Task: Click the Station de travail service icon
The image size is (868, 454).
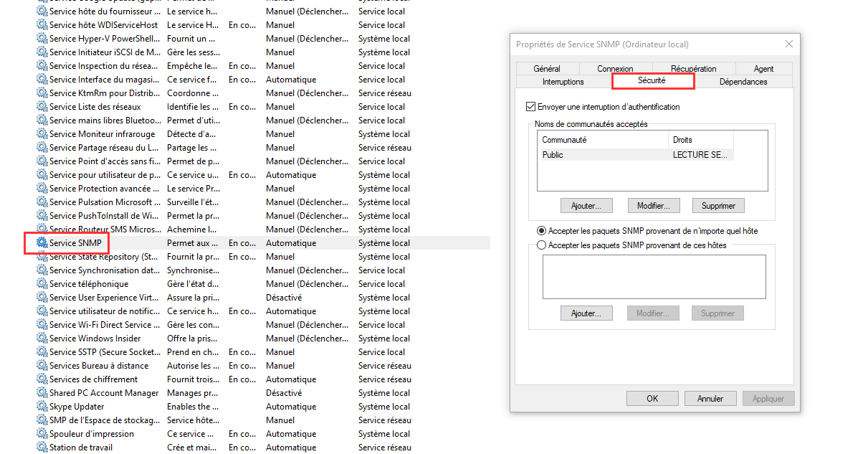Action: coord(42,448)
